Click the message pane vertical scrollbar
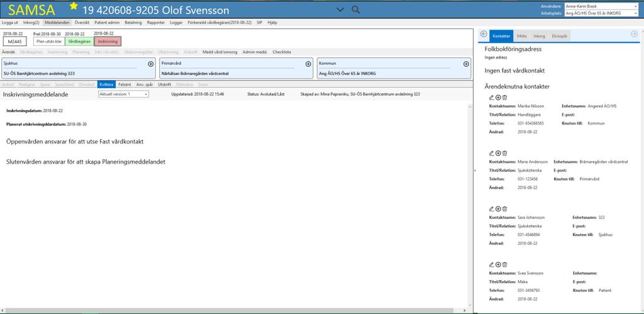This screenshot has height=314, width=644. tap(470, 205)
